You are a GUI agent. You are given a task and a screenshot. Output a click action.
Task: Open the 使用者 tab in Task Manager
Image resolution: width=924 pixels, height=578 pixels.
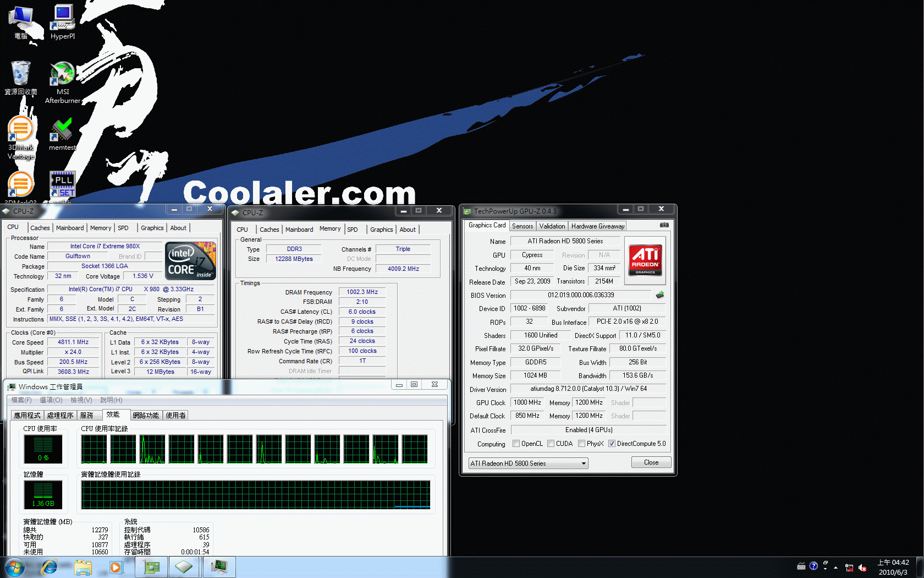[x=176, y=416]
